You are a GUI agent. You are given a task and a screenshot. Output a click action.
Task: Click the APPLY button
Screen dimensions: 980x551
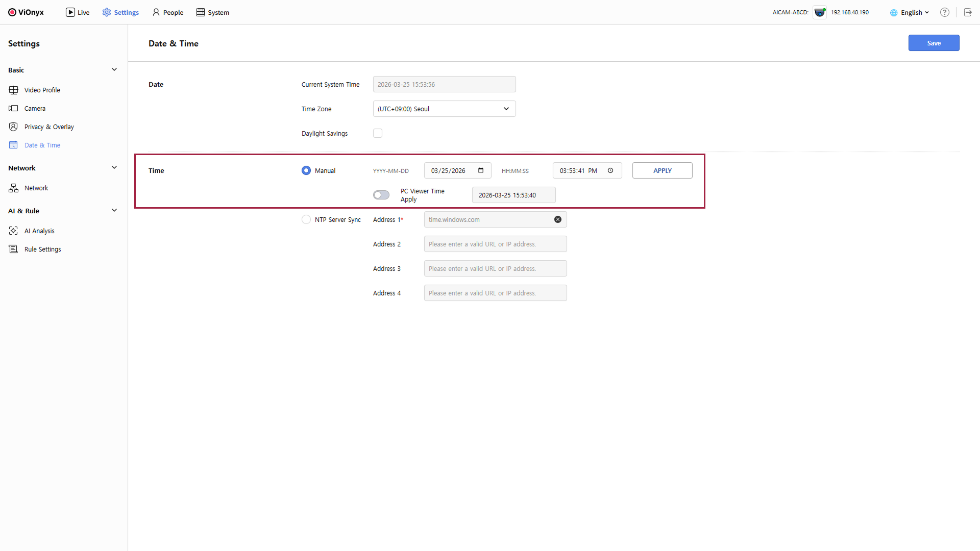[x=662, y=170]
